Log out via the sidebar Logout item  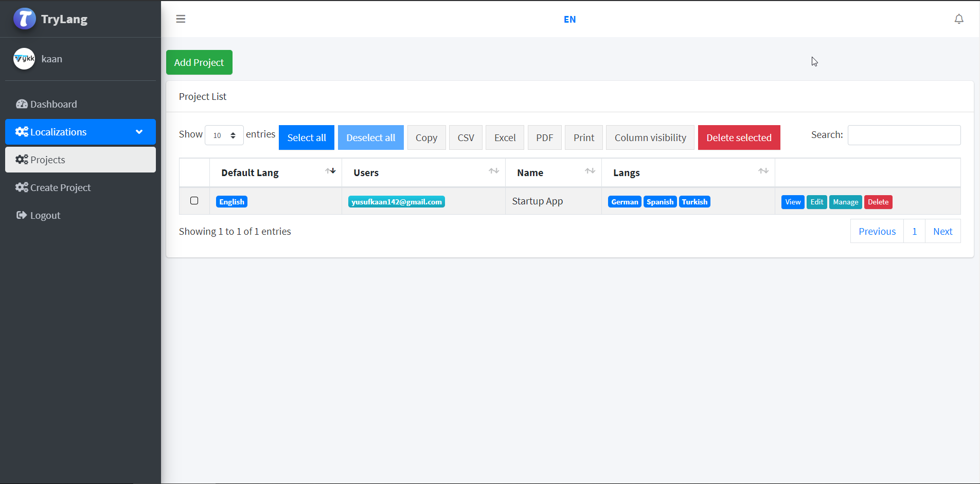80,215
